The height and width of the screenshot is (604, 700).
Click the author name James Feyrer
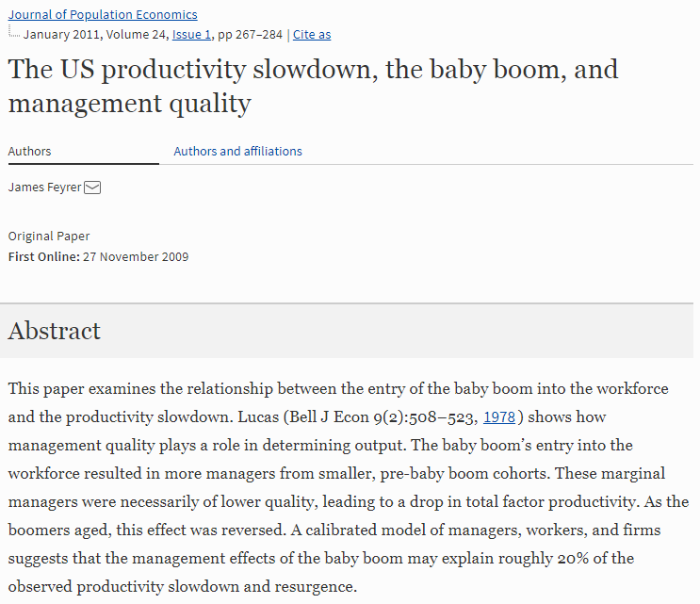click(44, 188)
